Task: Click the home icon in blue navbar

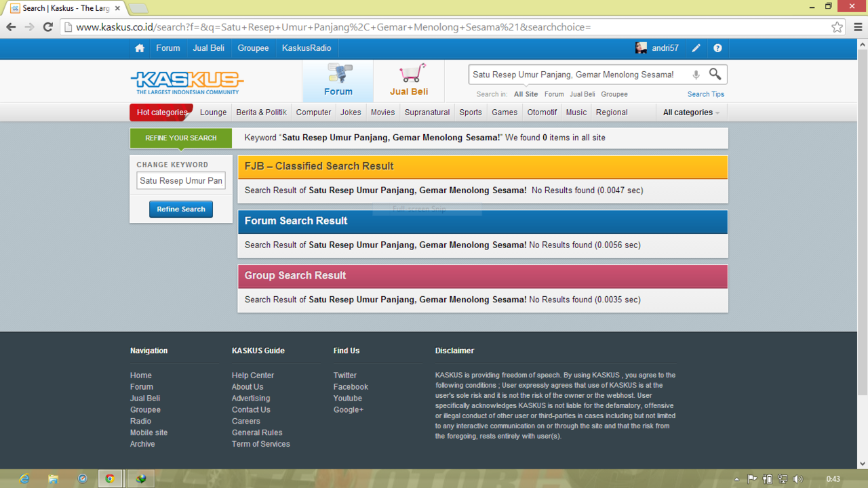Action: click(140, 48)
